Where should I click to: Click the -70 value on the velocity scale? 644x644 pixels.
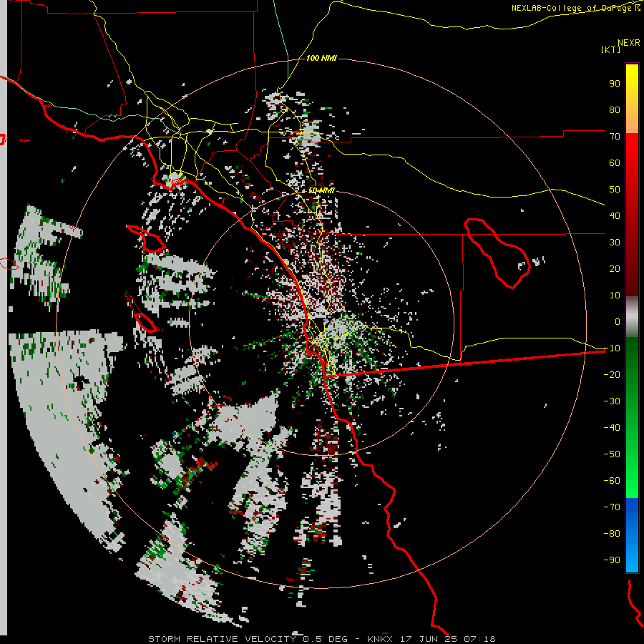pos(612,507)
